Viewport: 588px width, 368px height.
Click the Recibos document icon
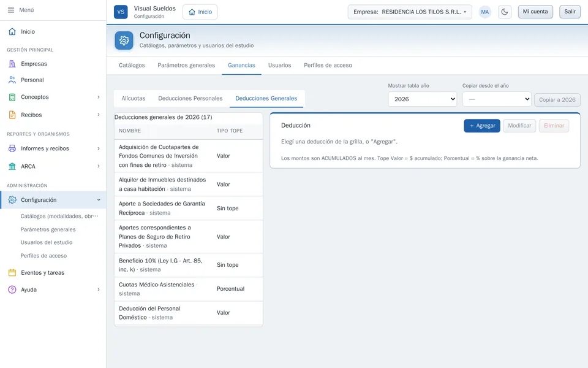pyautogui.click(x=12, y=115)
